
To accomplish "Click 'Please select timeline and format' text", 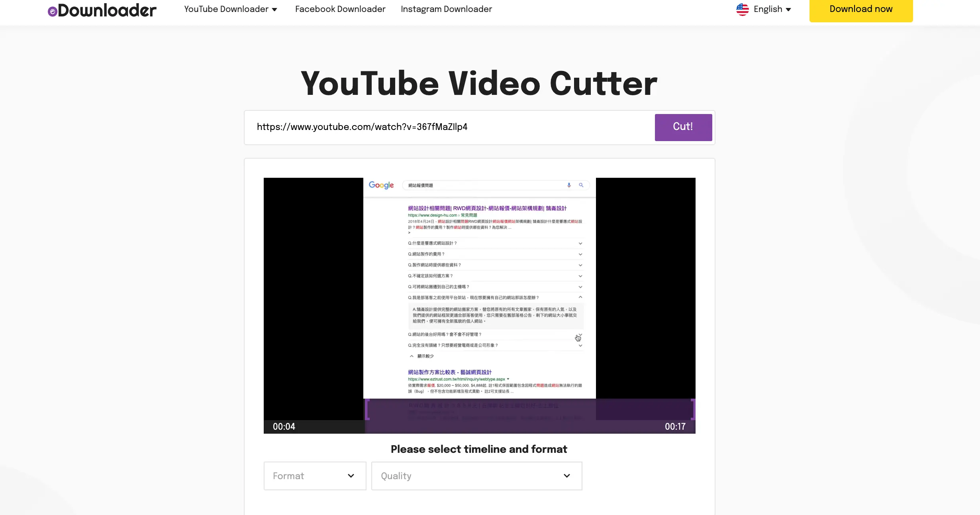I will (479, 449).
